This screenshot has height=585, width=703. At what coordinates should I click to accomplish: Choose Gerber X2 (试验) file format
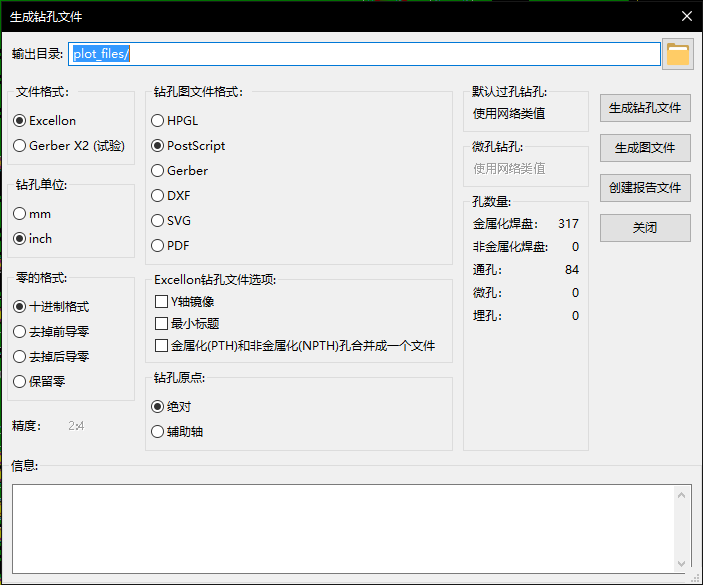coord(20,146)
